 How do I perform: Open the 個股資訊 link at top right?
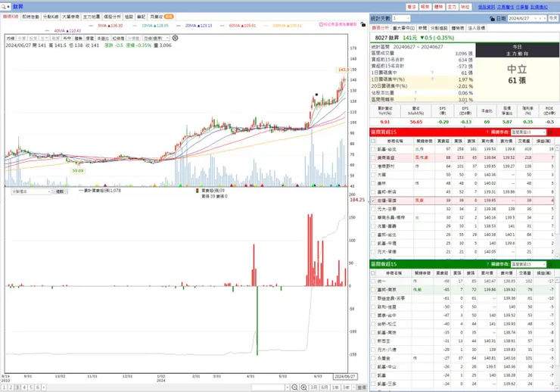point(487,7)
